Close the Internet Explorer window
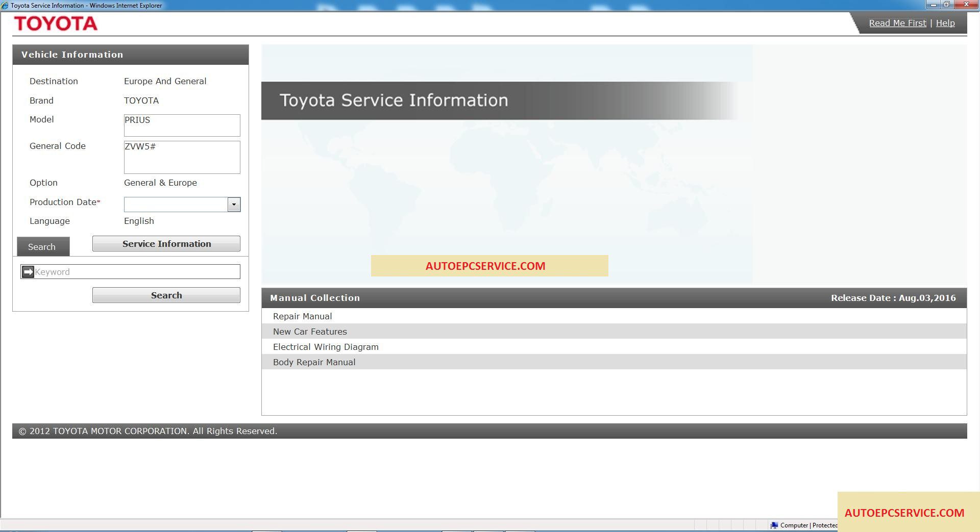 [x=966, y=5]
